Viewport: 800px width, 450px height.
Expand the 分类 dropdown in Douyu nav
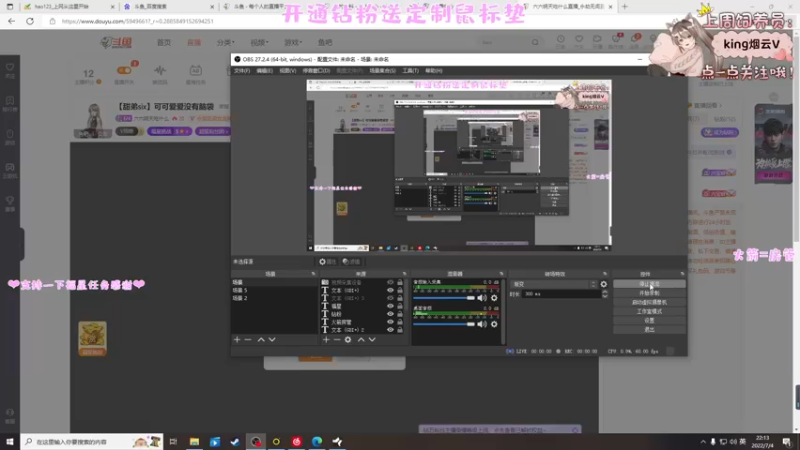coord(225,42)
